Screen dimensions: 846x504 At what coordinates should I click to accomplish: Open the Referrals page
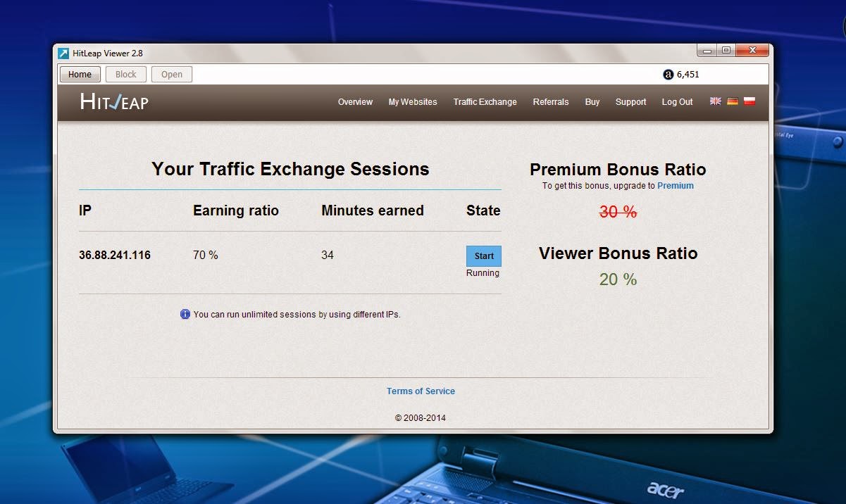[x=551, y=102]
